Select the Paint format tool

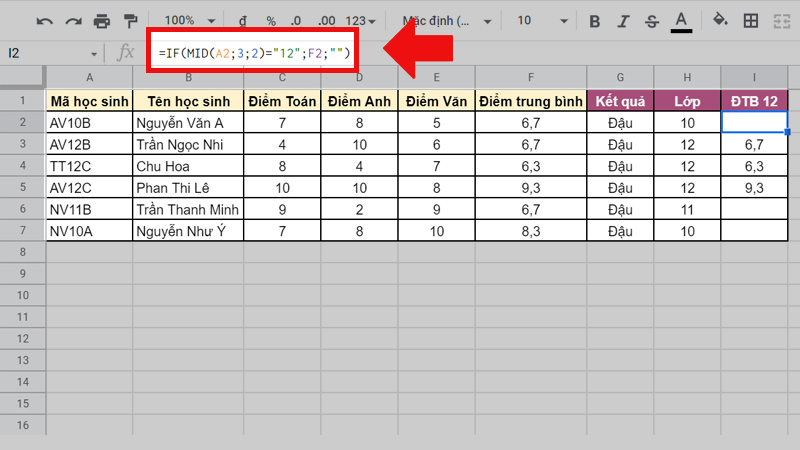tap(131, 21)
